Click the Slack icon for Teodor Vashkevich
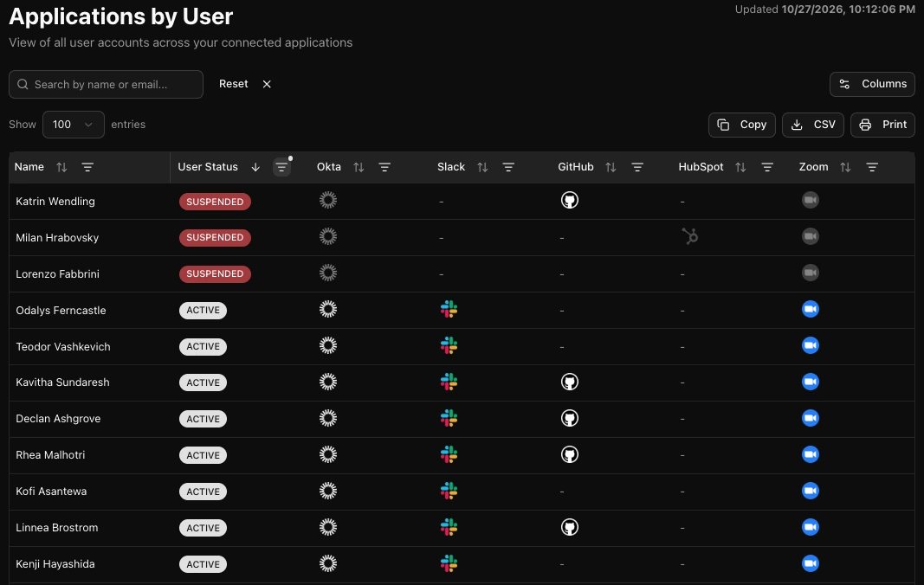This screenshot has height=585, width=924. [449, 346]
